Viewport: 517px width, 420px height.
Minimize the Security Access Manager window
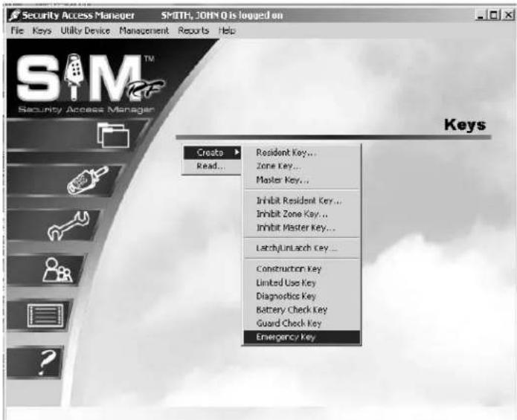click(x=481, y=15)
